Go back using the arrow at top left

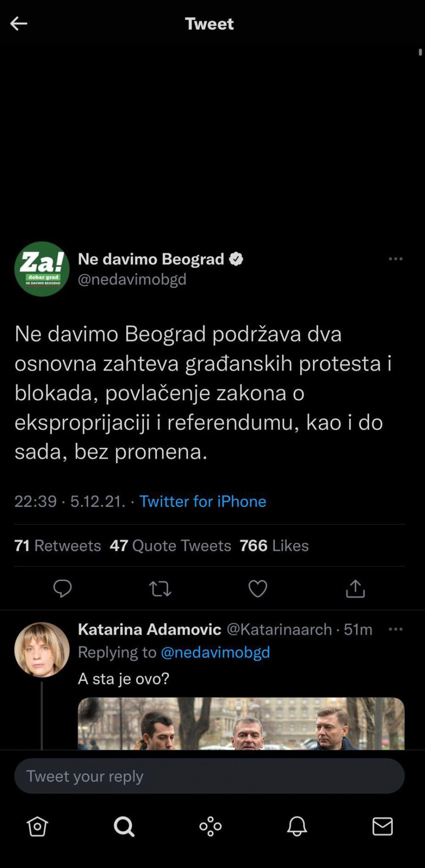pyautogui.click(x=19, y=23)
